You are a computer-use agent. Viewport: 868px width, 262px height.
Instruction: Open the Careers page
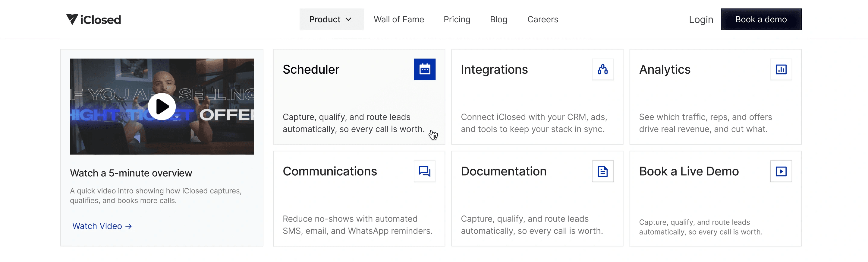point(542,19)
